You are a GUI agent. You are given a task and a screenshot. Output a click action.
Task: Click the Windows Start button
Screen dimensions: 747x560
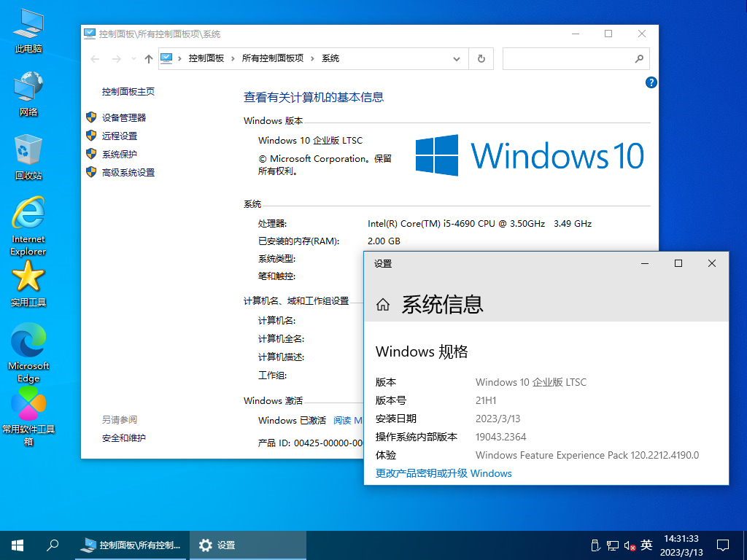click(x=18, y=545)
